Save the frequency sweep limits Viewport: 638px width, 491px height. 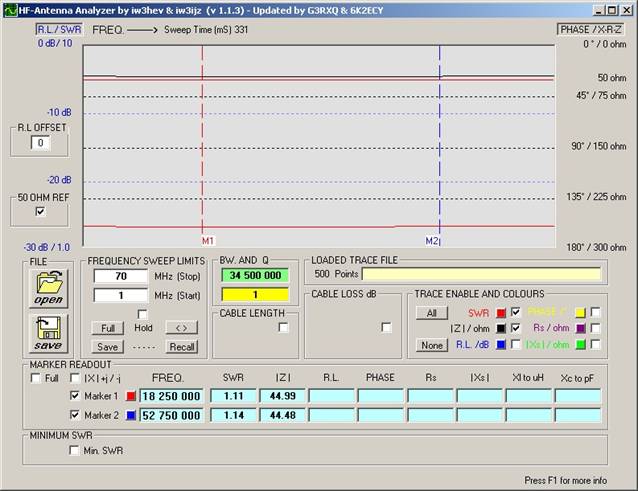(108, 346)
